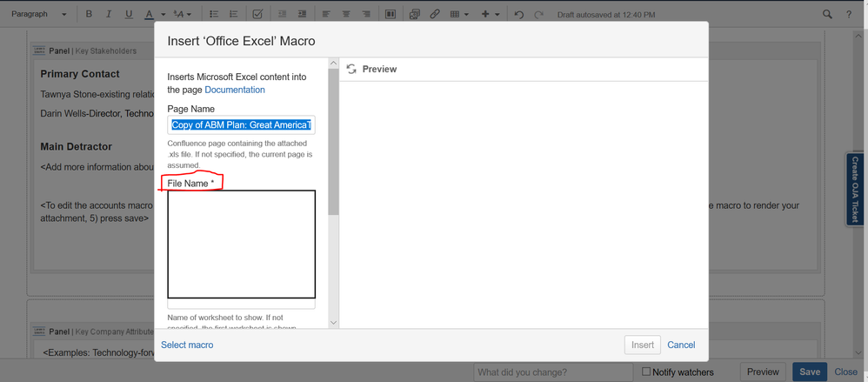Insert files and images icon

(x=415, y=15)
